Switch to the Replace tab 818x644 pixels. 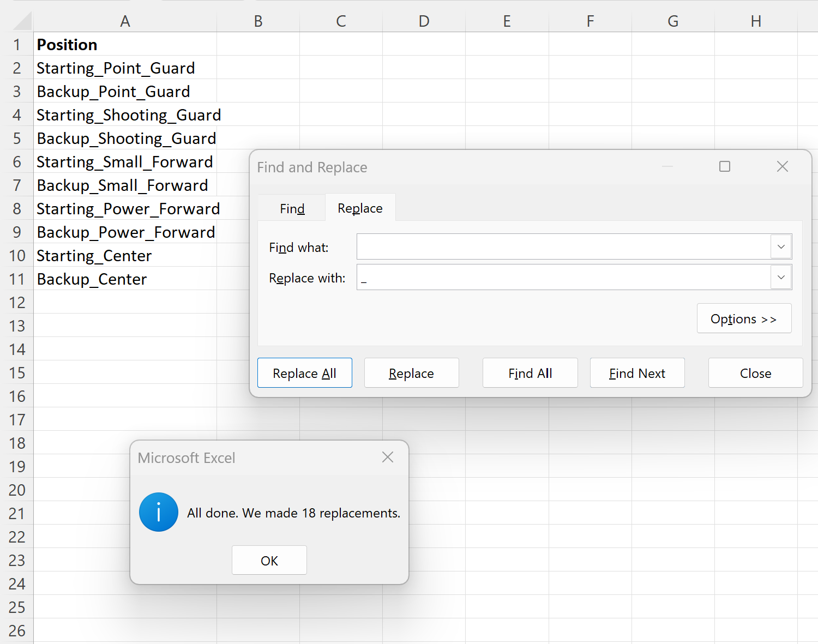click(360, 208)
